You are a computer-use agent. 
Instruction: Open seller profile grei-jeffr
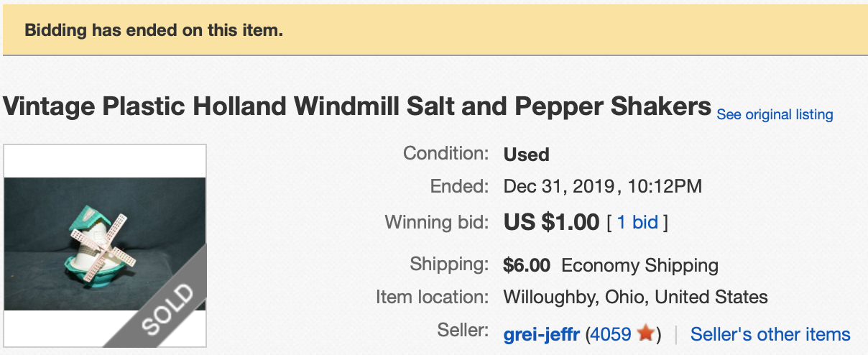click(x=542, y=334)
